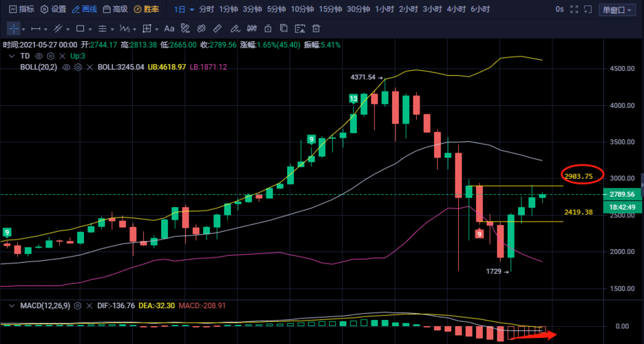Select the trend ray drawing tool
644x344 pixels.
tap(58, 29)
